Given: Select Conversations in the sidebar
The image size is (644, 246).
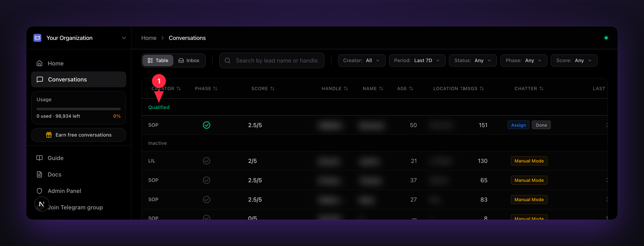Looking at the screenshot, I should (x=78, y=79).
